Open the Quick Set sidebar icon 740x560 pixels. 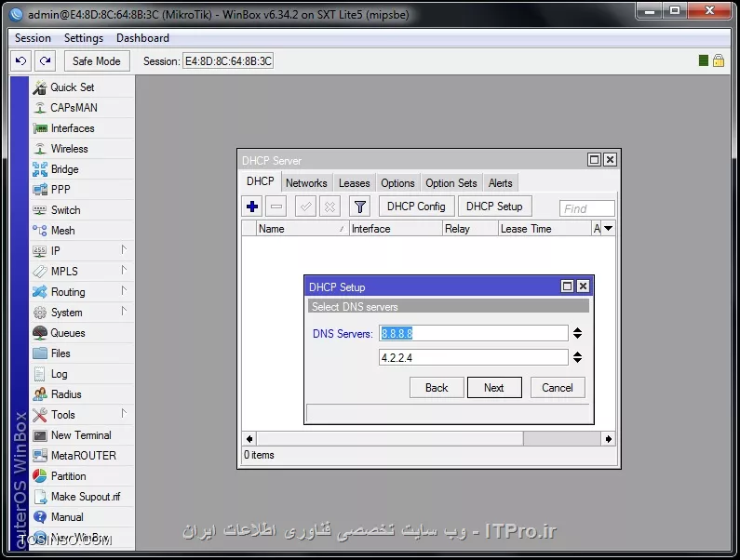pos(40,87)
